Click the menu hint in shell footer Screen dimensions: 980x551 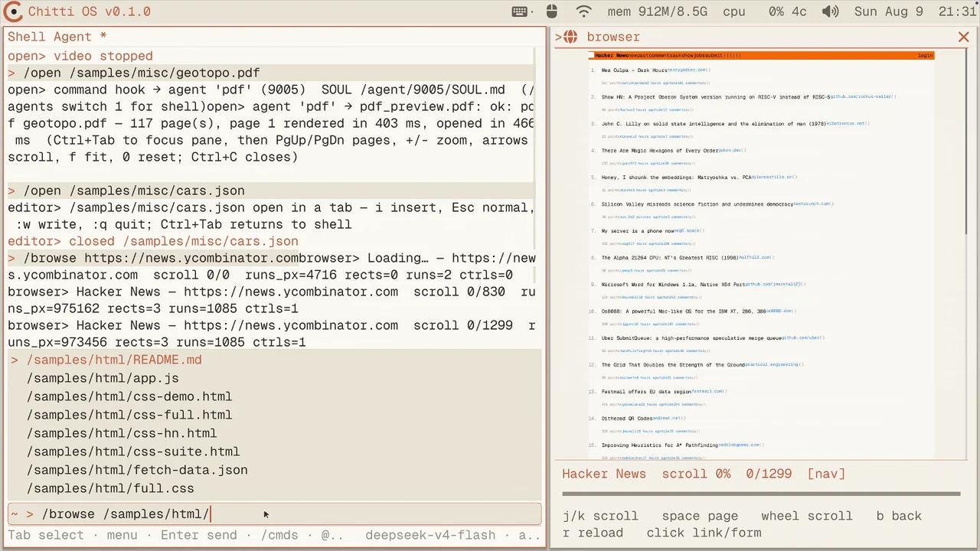122,535
